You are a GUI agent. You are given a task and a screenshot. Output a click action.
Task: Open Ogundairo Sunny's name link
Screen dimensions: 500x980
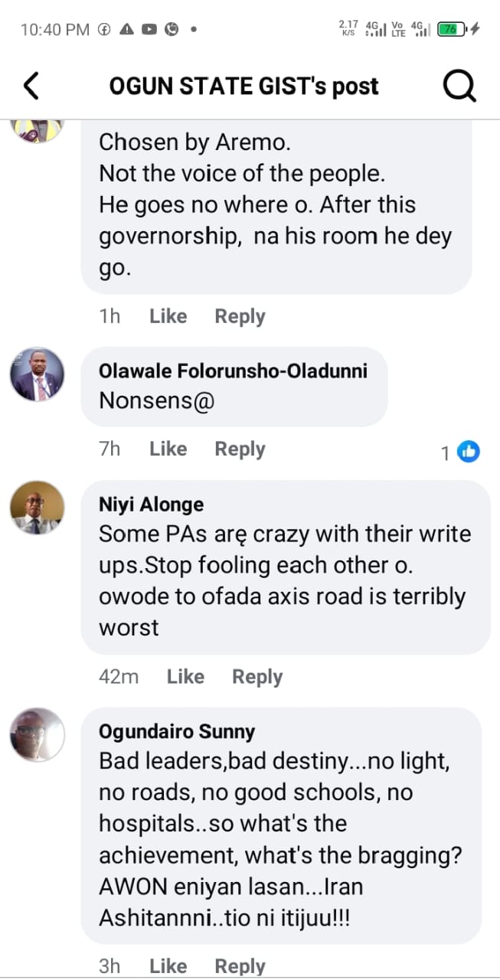[x=176, y=731]
